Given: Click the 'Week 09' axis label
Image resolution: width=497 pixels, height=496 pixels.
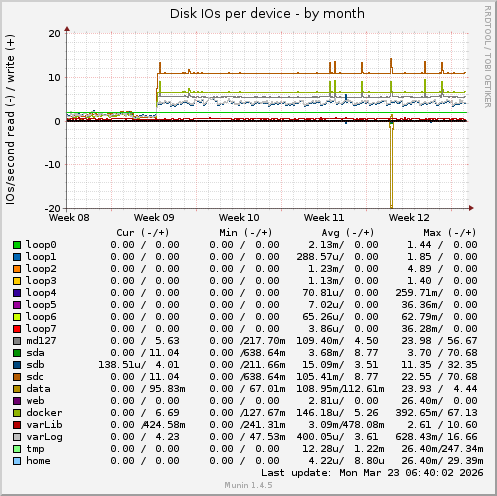Looking at the screenshot, I should click(154, 218).
